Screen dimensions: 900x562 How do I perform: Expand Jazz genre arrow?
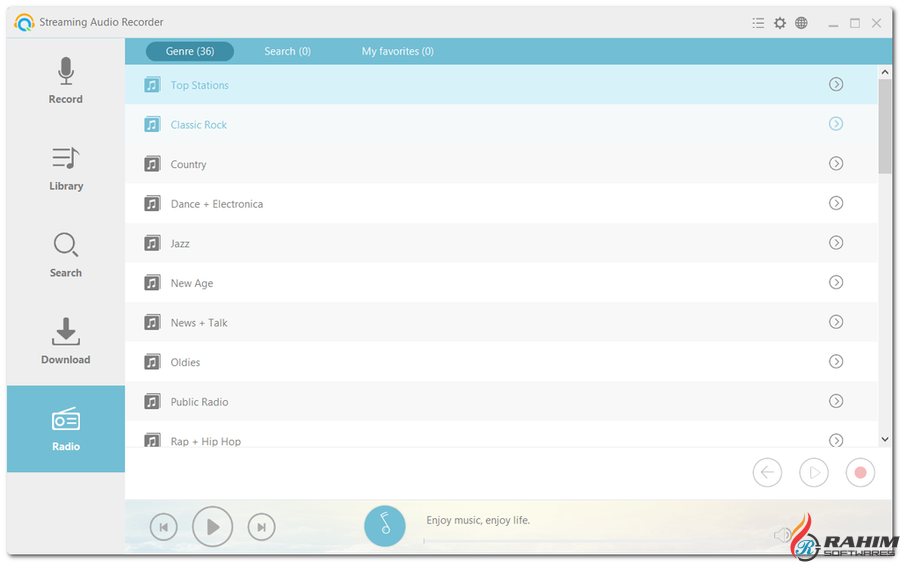point(836,243)
